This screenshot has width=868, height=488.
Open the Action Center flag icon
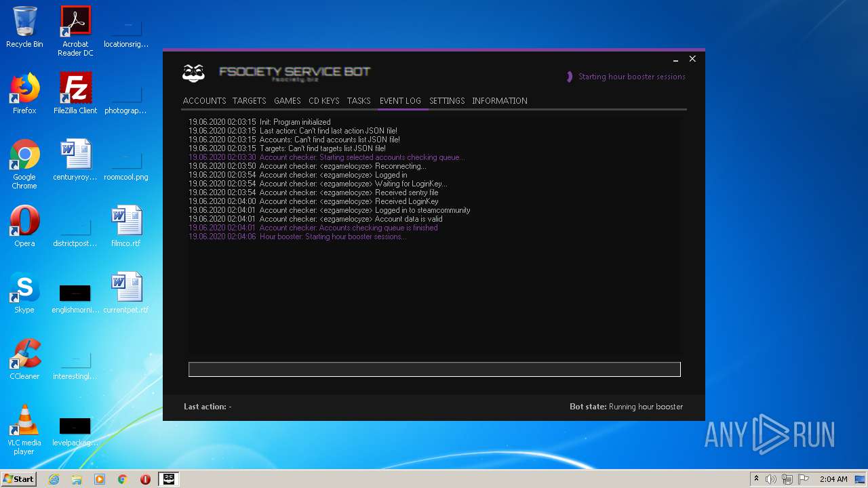(803, 479)
